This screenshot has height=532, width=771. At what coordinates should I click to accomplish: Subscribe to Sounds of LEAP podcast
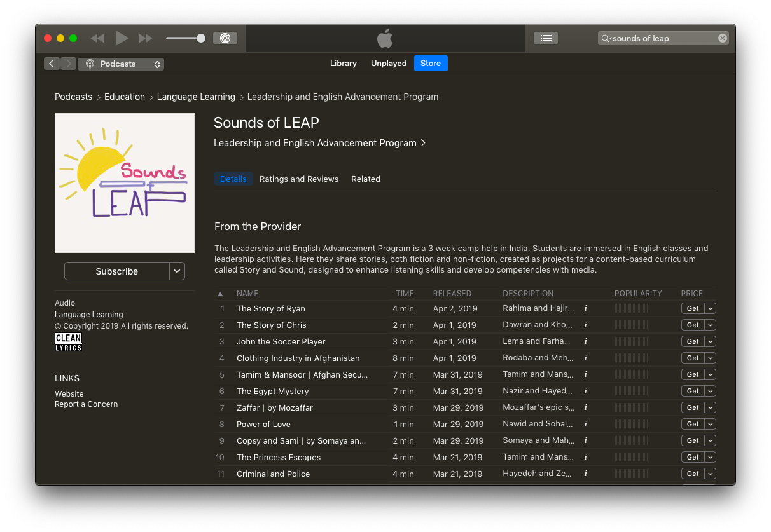[x=116, y=271]
